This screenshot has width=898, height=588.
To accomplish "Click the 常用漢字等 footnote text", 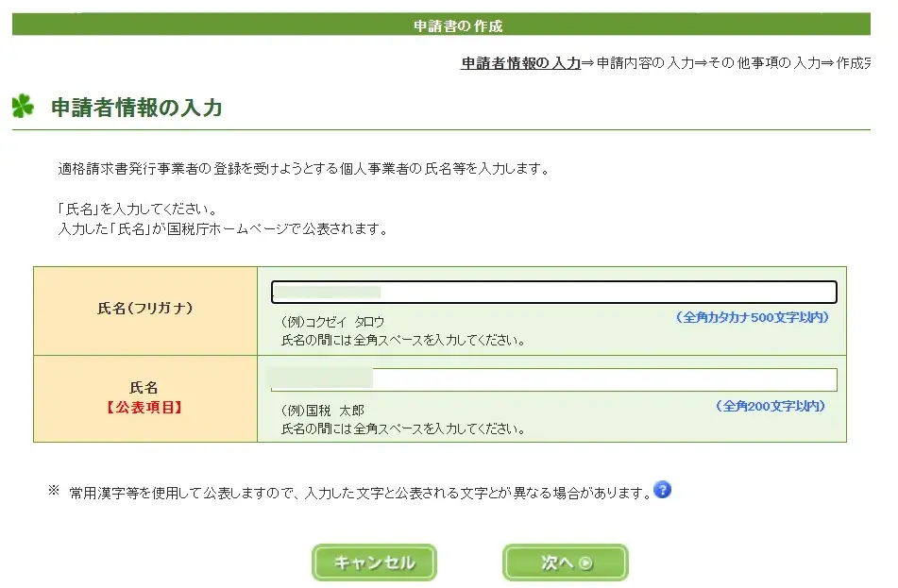I will [359, 492].
